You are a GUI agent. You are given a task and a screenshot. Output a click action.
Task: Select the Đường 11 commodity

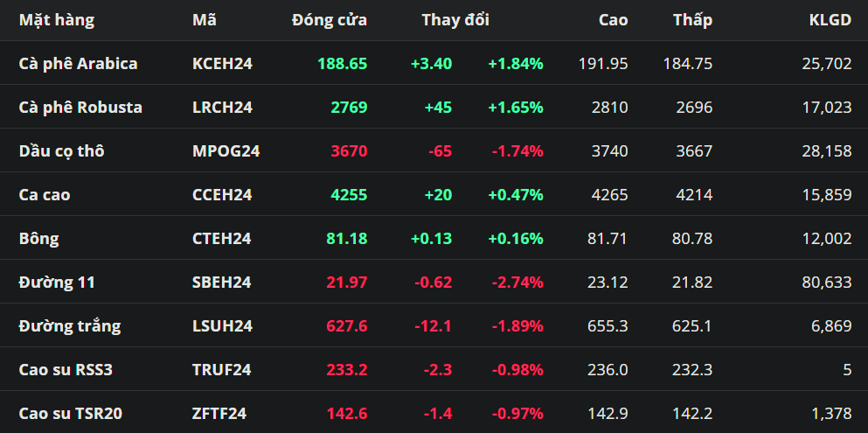[x=57, y=282]
